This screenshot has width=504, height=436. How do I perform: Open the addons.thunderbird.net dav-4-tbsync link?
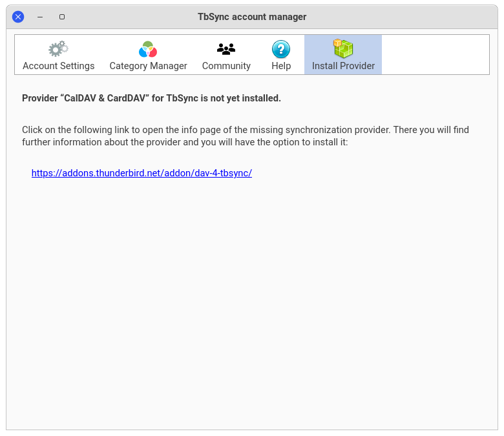click(142, 173)
